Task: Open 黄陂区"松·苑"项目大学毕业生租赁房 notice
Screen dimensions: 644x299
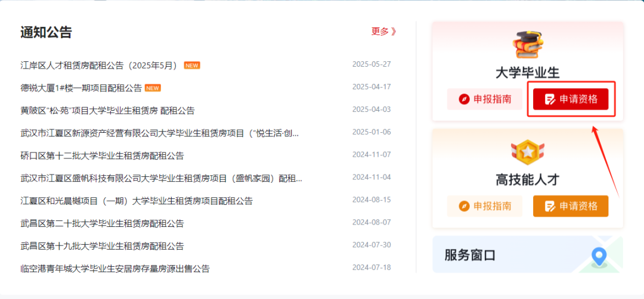Action: 107,110
